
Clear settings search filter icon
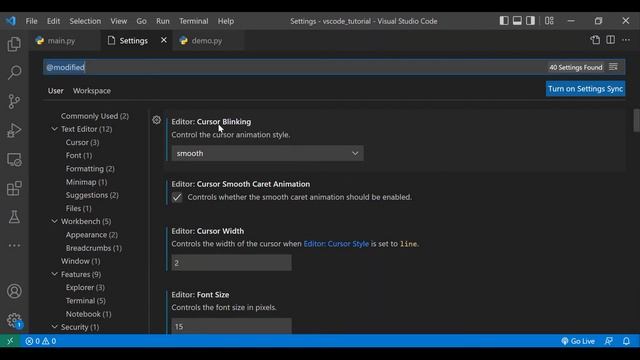pos(613,67)
